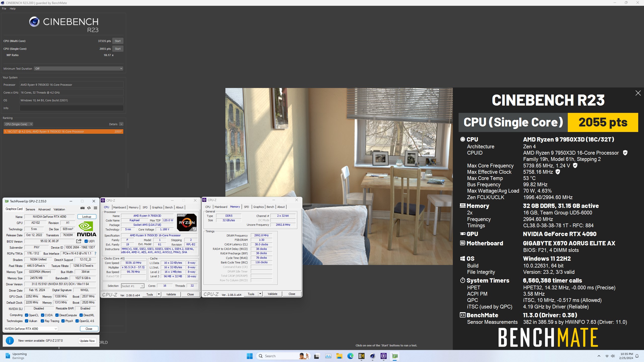The width and height of the screenshot is (644, 362).
Task: Open Tools dropdown arrow in CPU-Z Memory window
Action: pyautogui.click(x=260, y=294)
